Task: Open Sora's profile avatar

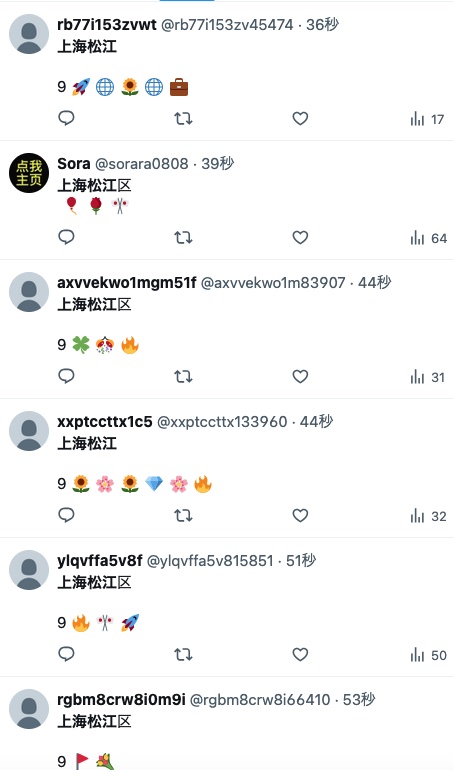Action: tap(29, 173)
